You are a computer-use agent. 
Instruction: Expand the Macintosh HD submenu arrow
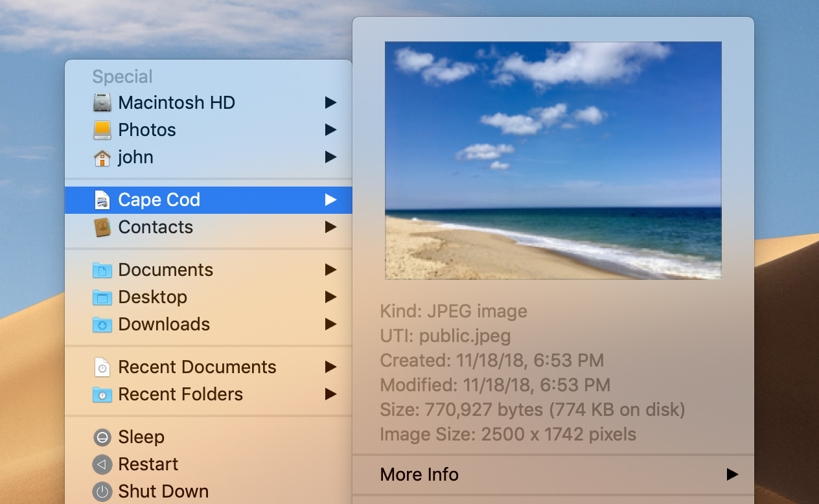[x=331, y=102]
